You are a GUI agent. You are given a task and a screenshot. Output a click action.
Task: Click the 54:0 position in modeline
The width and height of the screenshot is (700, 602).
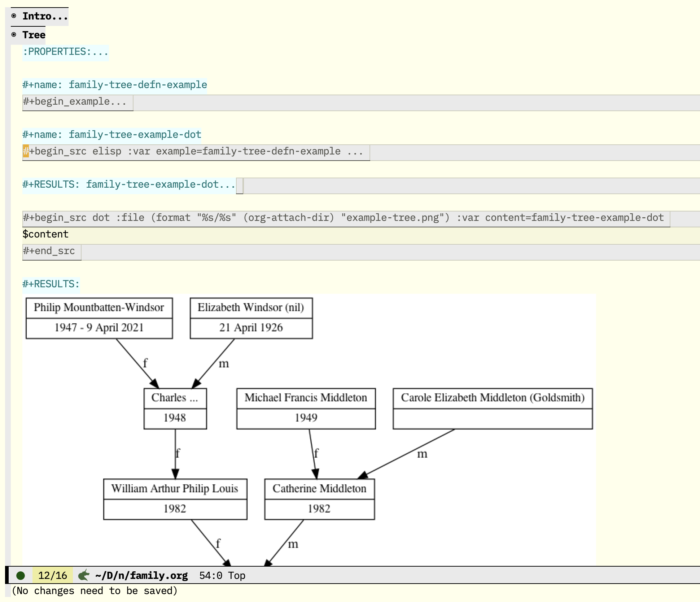[211, 576]
